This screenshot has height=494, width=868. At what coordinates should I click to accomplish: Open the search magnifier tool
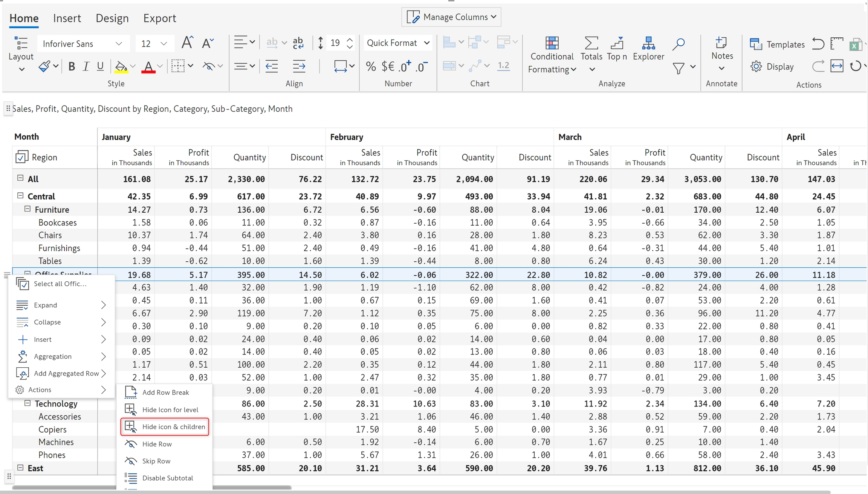(x=678, y=44)
